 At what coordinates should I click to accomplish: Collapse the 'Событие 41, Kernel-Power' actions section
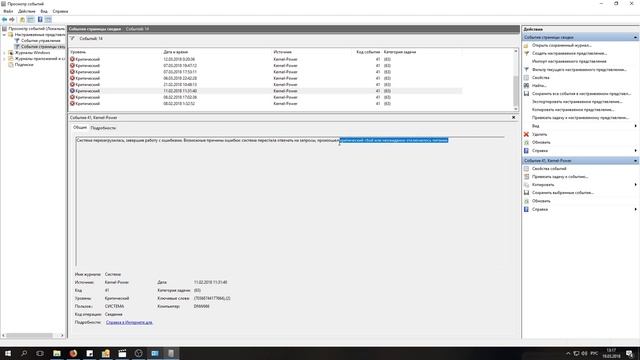[x=635, y=161]
